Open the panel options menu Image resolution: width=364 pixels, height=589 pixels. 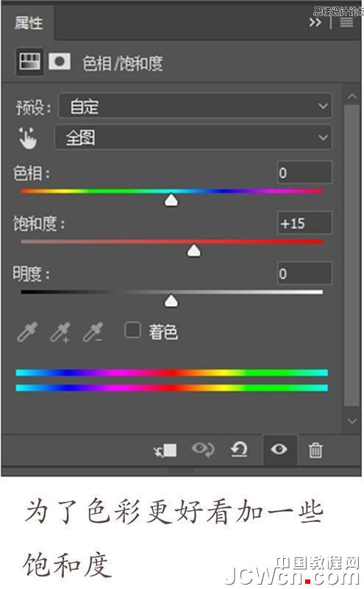coord(346,23)
